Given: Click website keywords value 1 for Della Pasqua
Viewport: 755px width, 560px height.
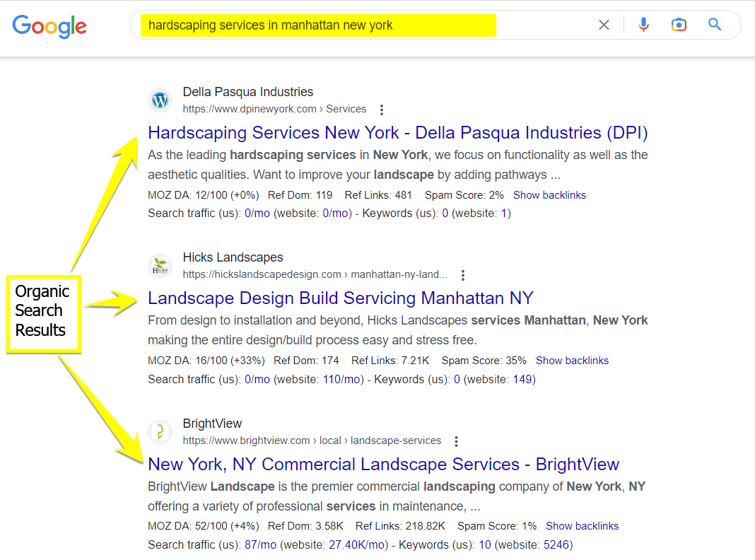Looking at the screenshot, I should pyautogui.click(x=503, y=214).
